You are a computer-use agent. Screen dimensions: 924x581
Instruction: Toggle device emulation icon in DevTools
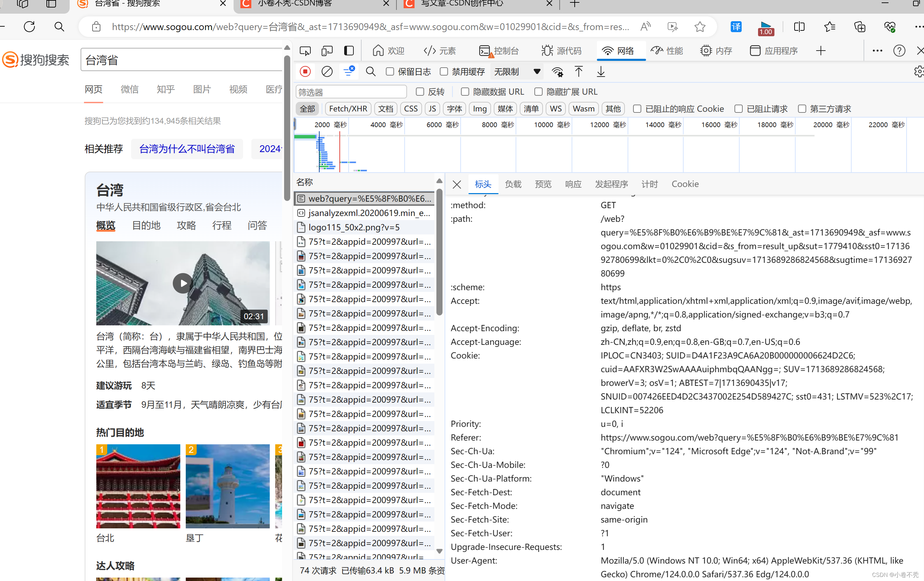point(327,51)
